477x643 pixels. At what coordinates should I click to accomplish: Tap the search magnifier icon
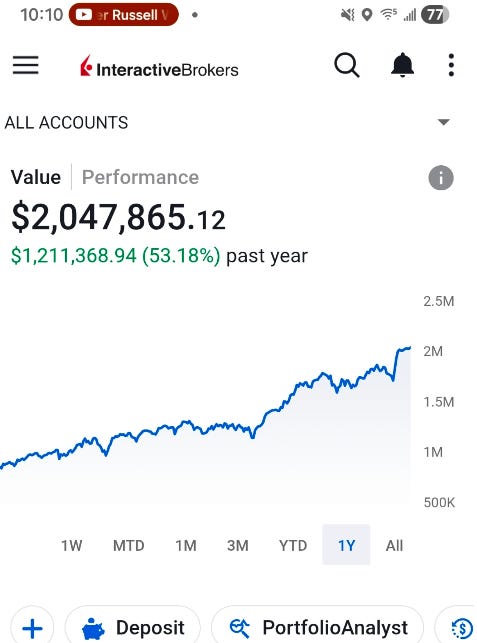(347, 65)
